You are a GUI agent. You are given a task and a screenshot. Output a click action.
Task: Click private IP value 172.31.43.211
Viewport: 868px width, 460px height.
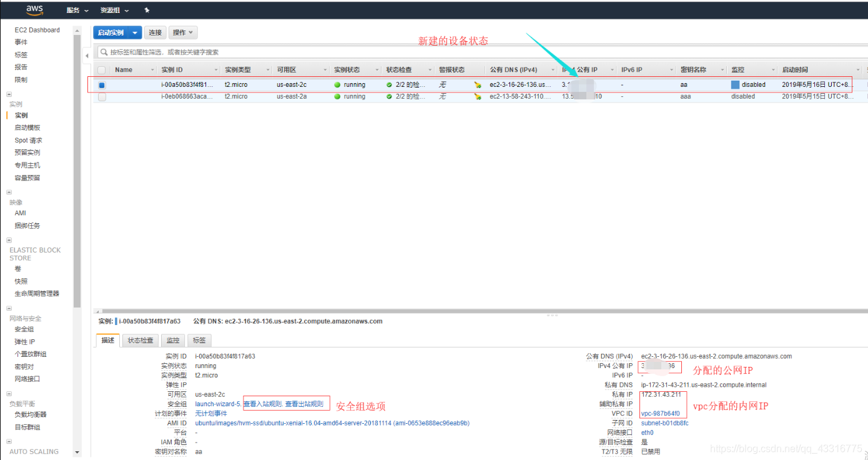point(661,394)
